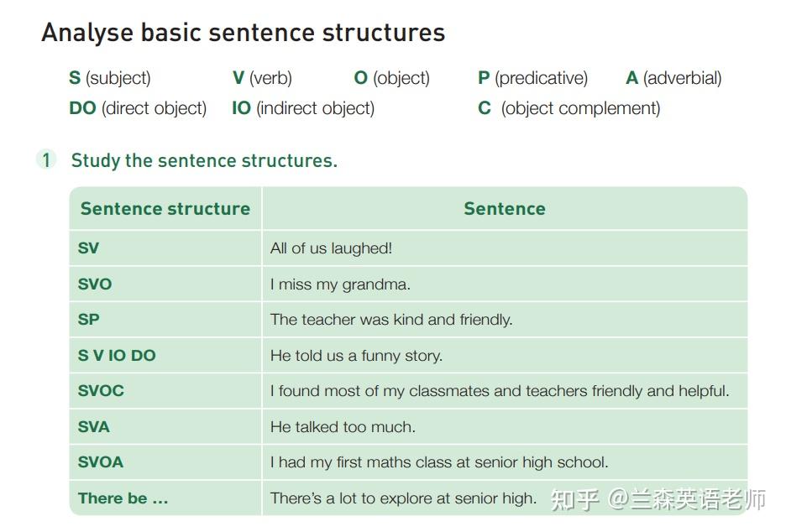The height and width of the screenshot is (532, 786).
Task: Click the 'Study the sentence structures.' instruction
Action: pyautogui.click(x=204, y=160)
